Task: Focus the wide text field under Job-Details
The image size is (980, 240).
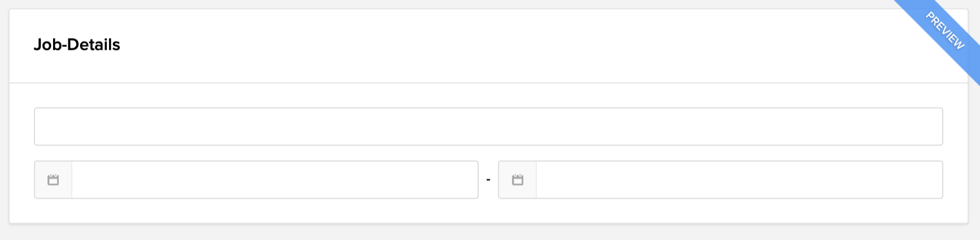Action: tap(488, 127)
